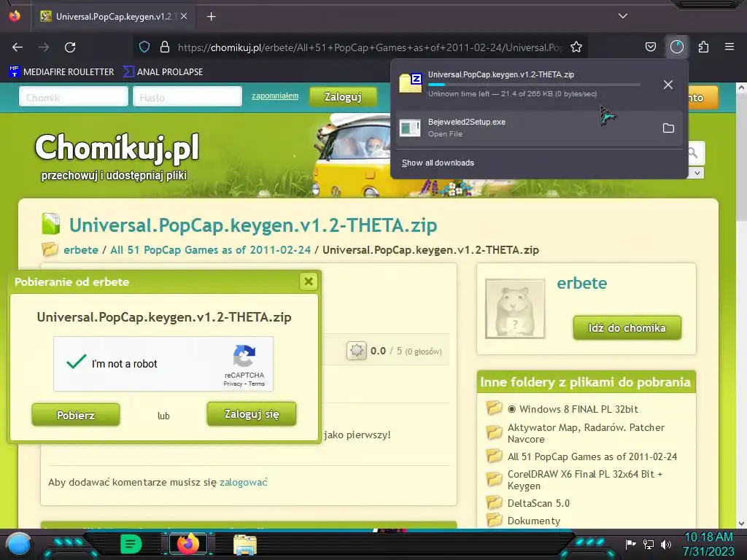The height and width of the screenshot is (560, 747).
Task: Click the erbete hamster avatar
Action: 515,308
